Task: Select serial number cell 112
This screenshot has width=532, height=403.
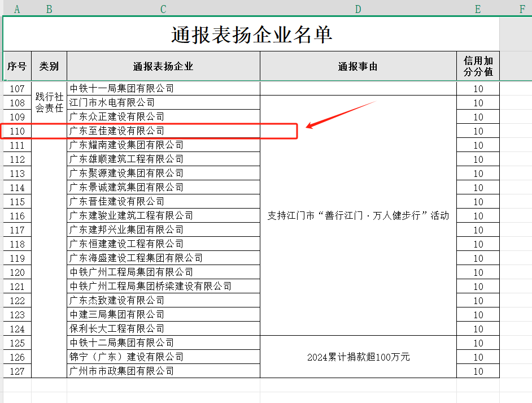Action: (x=17, y=159)
